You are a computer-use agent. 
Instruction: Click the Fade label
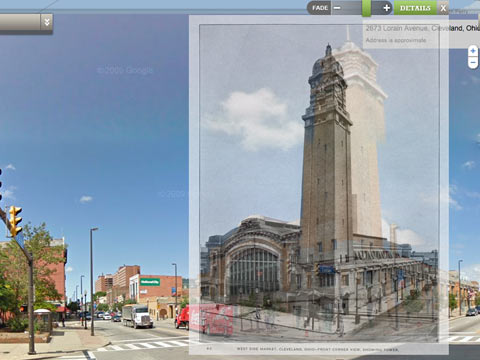click(x=320, y=8)
